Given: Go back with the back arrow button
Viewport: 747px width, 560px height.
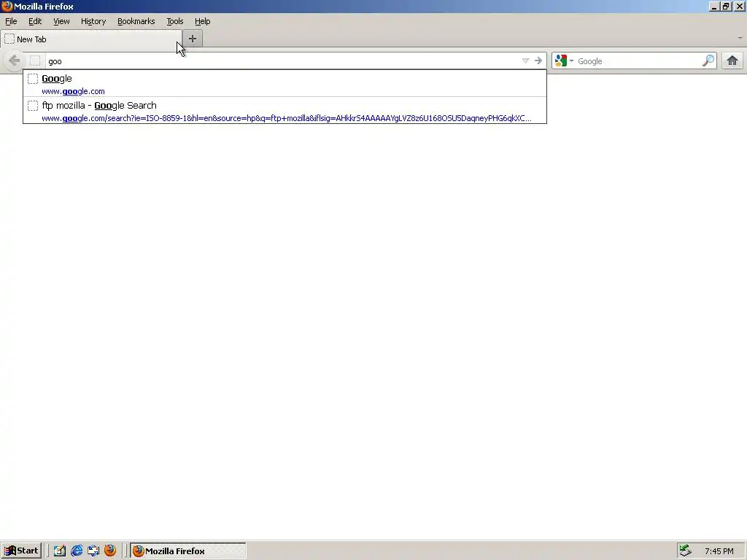Looking at the screenshot, I should point(15,61).
